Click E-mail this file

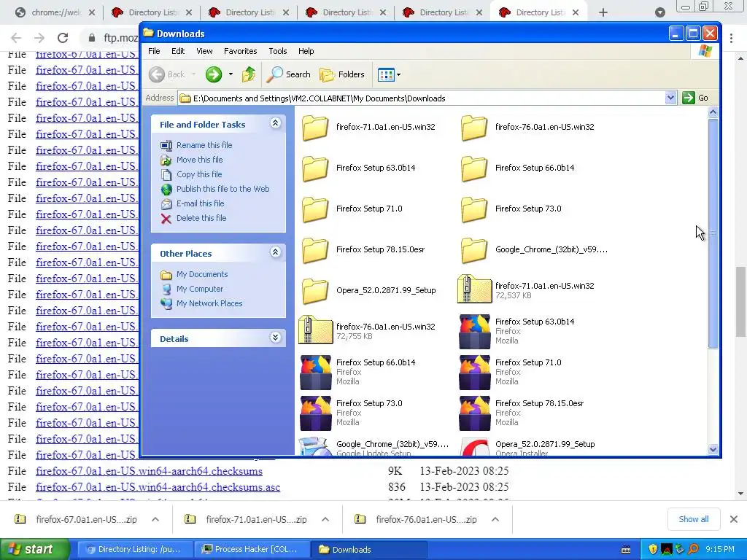tap(200, 203)
